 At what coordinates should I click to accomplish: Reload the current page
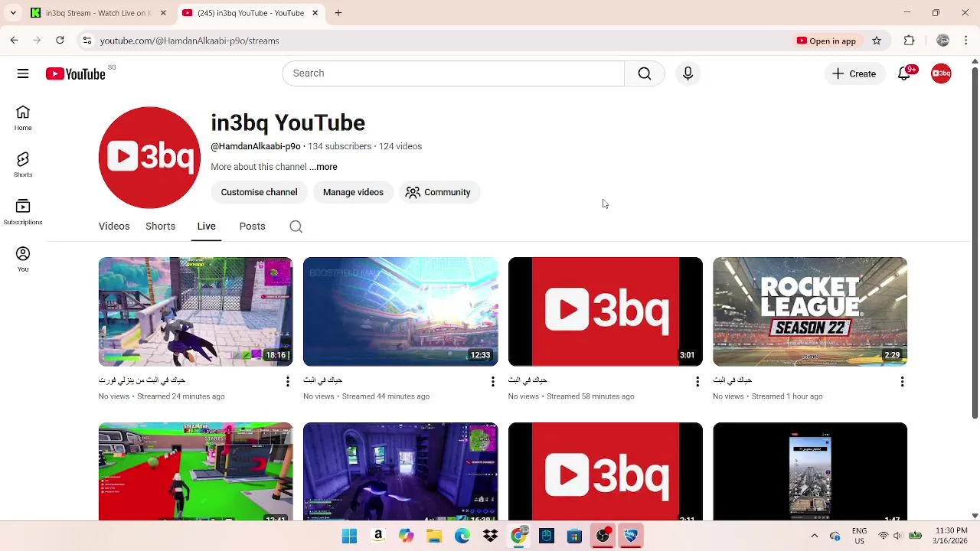(60, 41)
